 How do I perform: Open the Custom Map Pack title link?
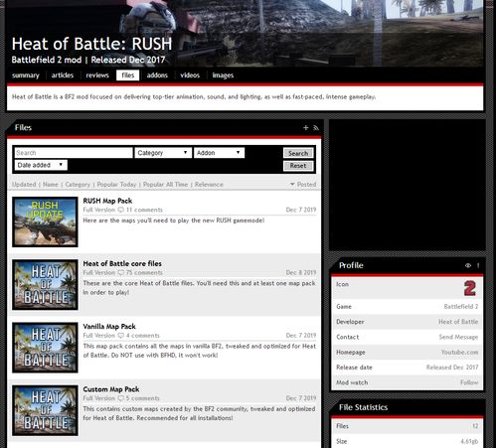point(111,389)
